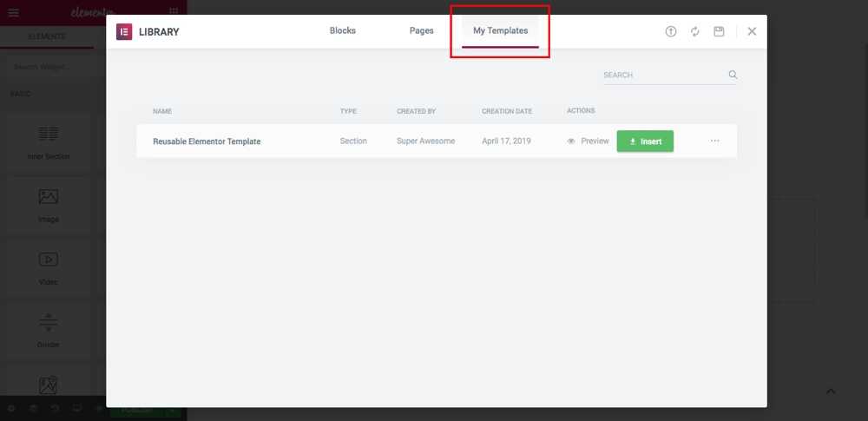The width and height of the screenshot is (868, 421).
Task: Click the Save template floppy icon
Action: (719, 31)
